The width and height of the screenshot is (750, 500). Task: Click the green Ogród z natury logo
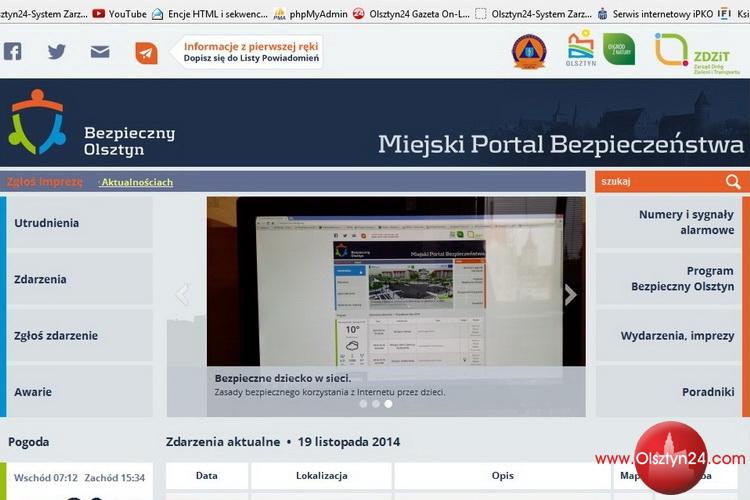coord(619,49)
